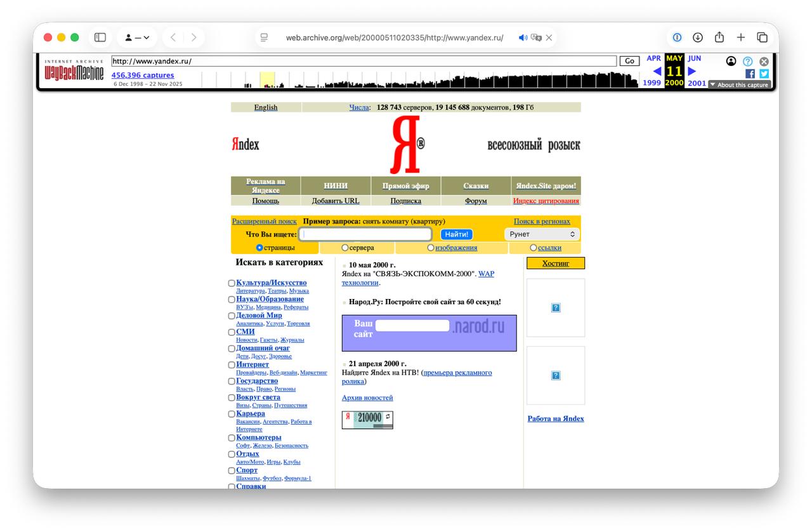Focus the Что Вы ищете search field
812x532 pixels.
tap(365, 234)
